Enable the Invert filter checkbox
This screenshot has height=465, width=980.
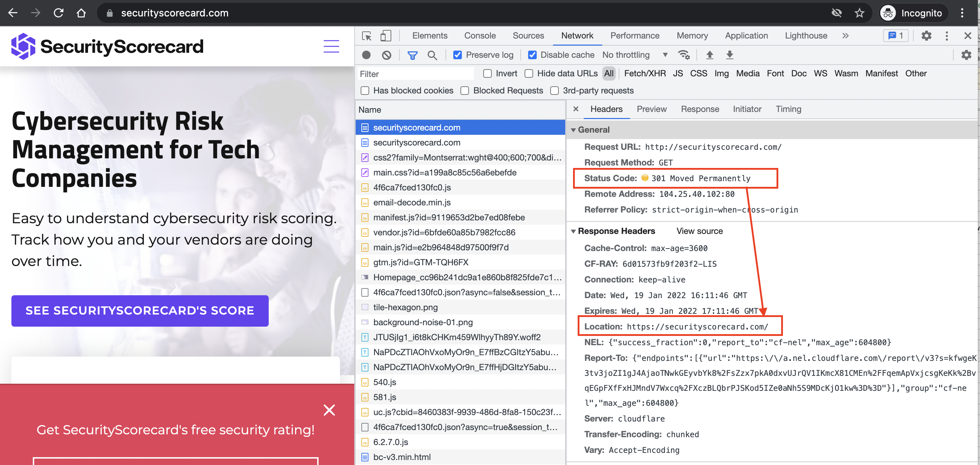coord(488,73)
